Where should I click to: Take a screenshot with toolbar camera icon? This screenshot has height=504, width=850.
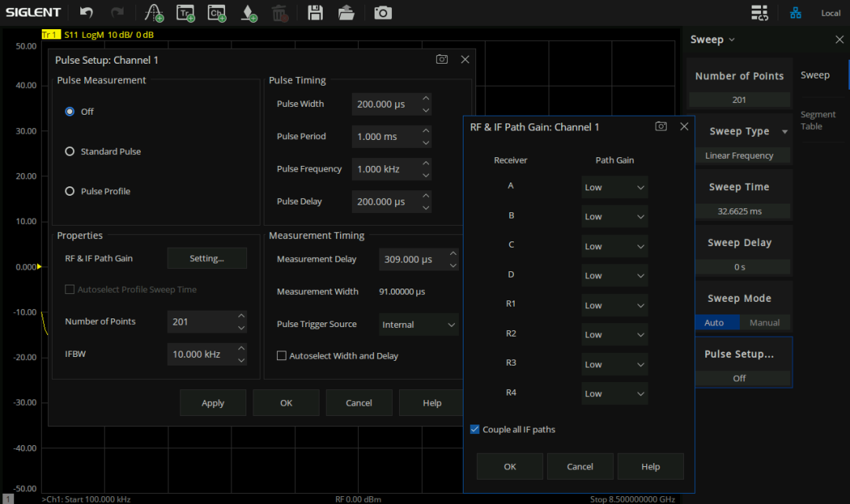(382, 13)
